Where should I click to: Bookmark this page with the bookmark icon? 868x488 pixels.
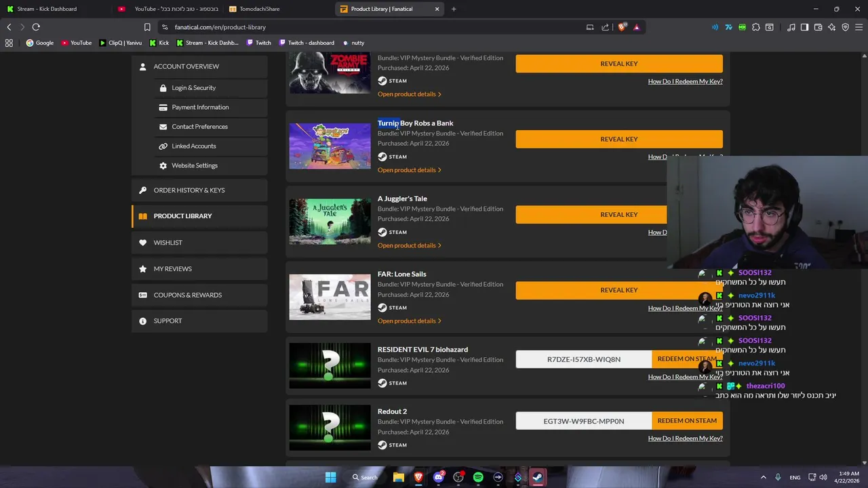147,27
